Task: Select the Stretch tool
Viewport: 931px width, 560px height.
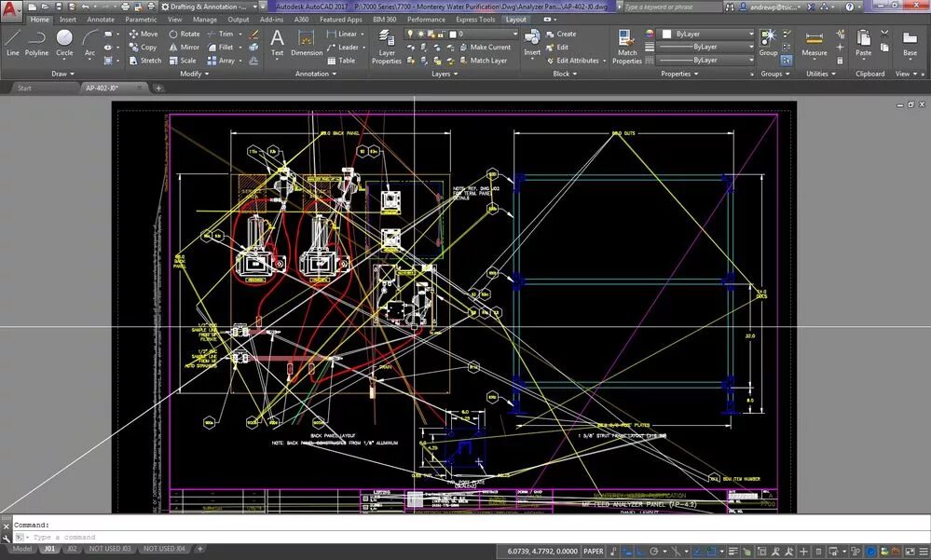Action: [x=145, y=61]
